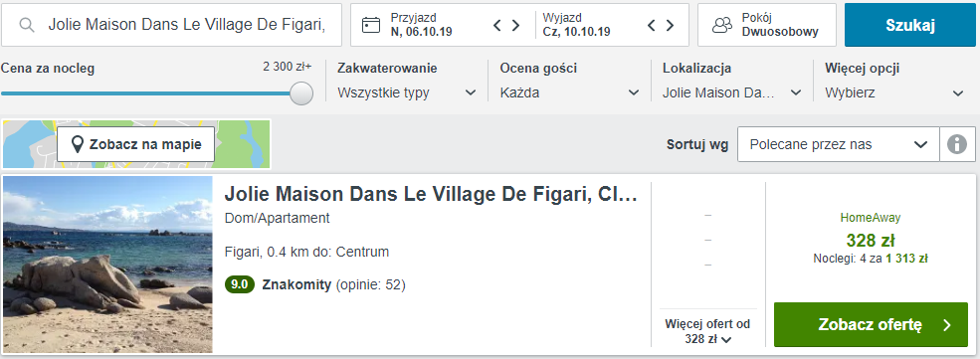Open the beach photo thumbnail
This screenshot has width=980, height=359.
(108, 265)
